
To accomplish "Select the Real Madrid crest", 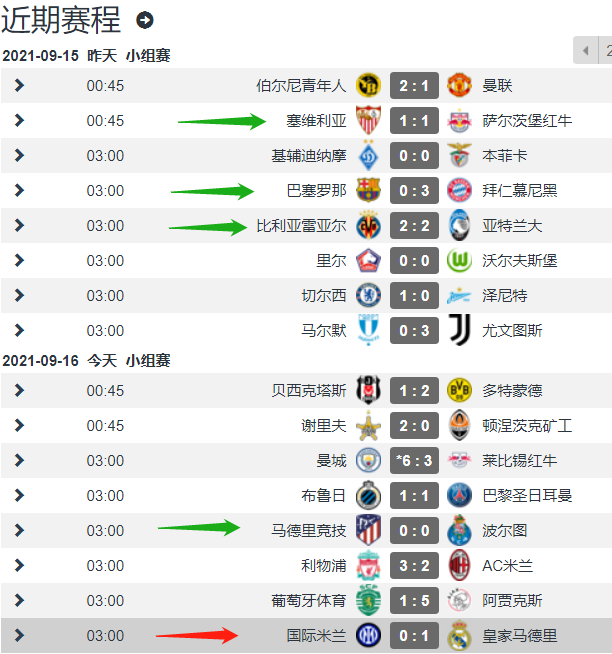I will coord(459,635).
